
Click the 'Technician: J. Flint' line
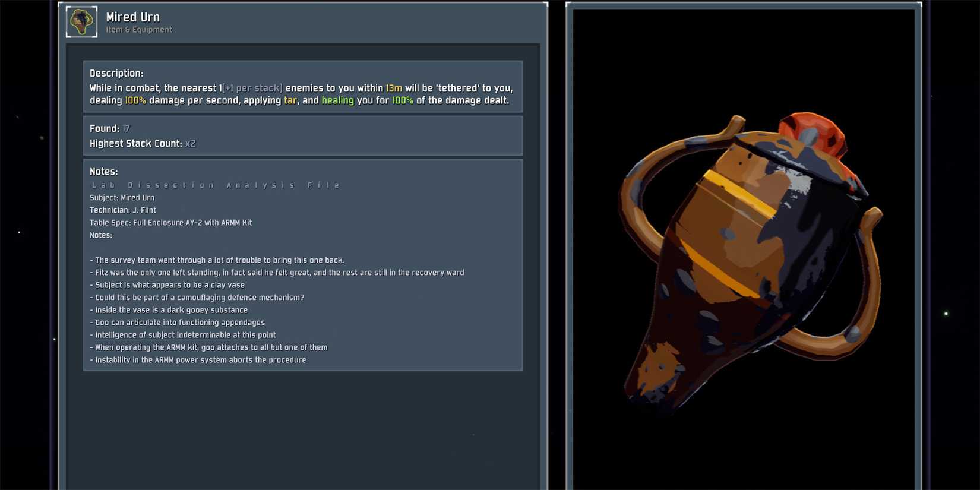[x=123, y=210]
